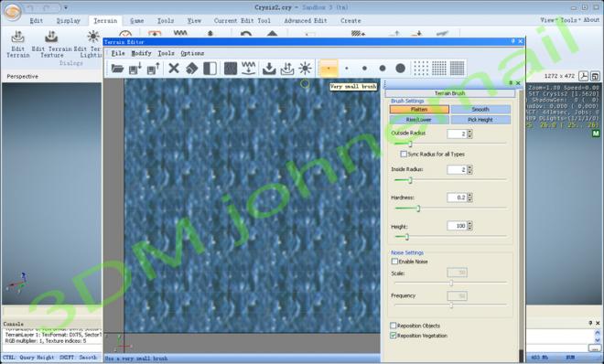
Task: Click the X remove icon in Terrain Editor toolbar
Action: (174, 69)
